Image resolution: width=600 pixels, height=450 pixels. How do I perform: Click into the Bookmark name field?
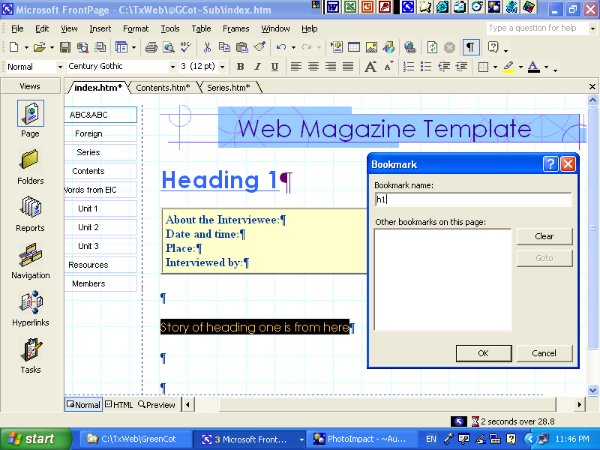point(473,199)
